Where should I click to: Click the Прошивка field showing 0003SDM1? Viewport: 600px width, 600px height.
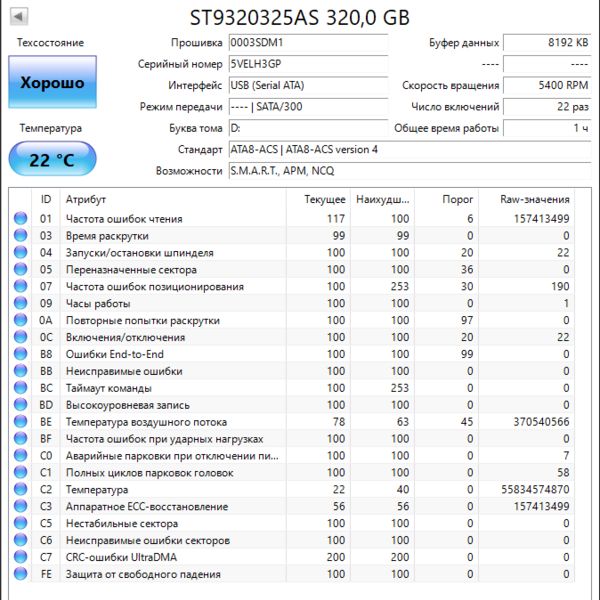point(308,42)
